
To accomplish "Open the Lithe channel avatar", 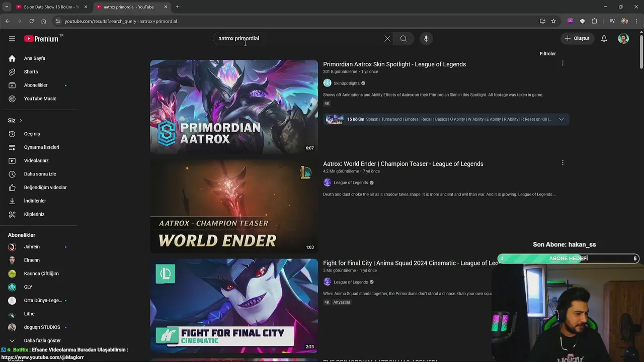I will point(12,314).
